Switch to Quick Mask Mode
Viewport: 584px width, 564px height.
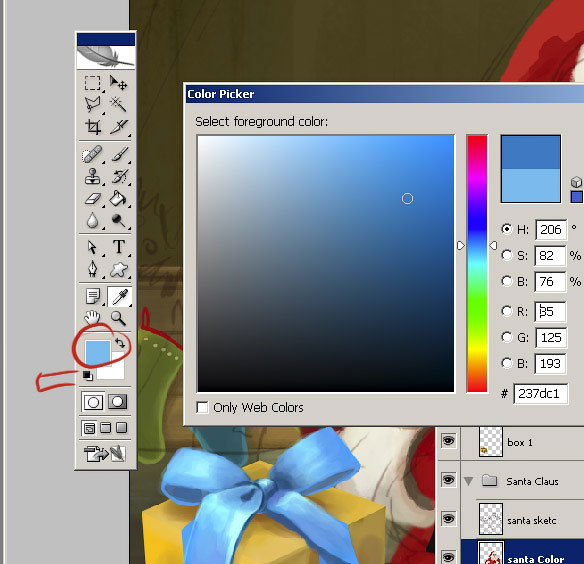pos(118,402)
